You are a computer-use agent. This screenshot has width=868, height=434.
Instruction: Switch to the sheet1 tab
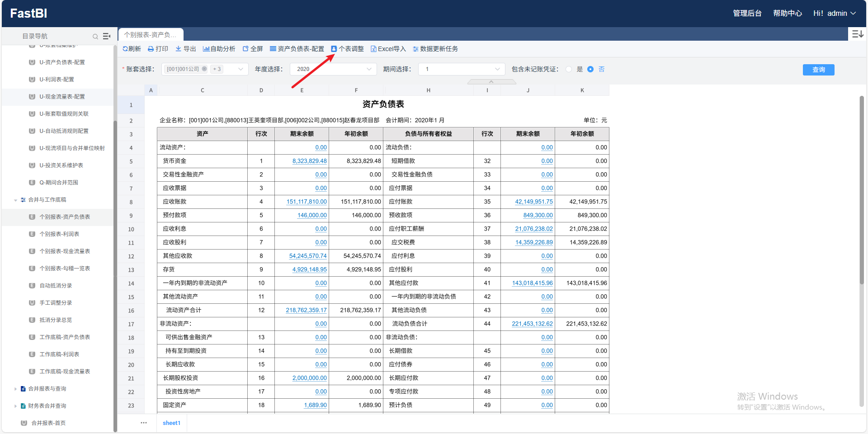pos(171,423)
